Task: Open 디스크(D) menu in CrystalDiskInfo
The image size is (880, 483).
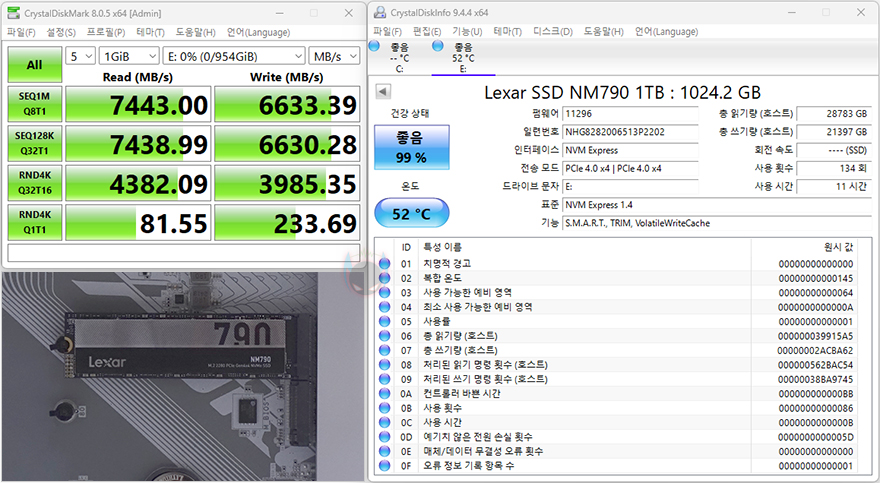Action: click(x=553, y=31)
